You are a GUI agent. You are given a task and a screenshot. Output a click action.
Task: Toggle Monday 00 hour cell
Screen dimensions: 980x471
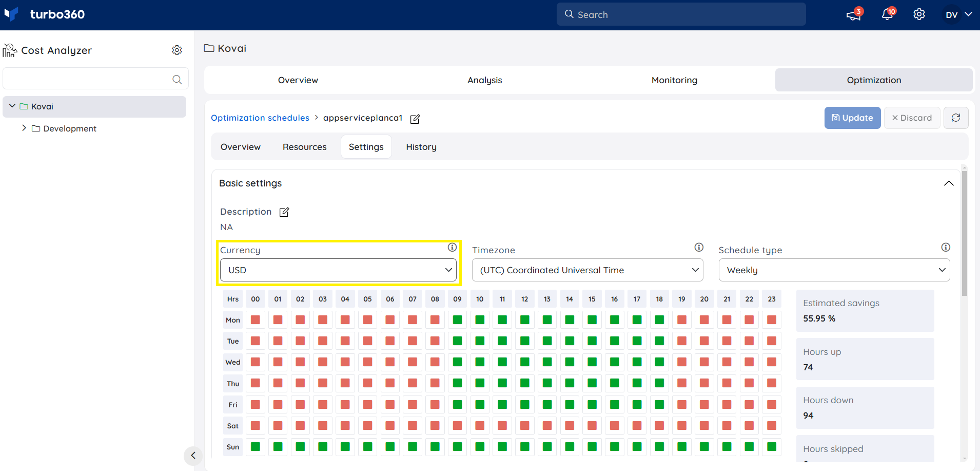(x=256, y=320)
